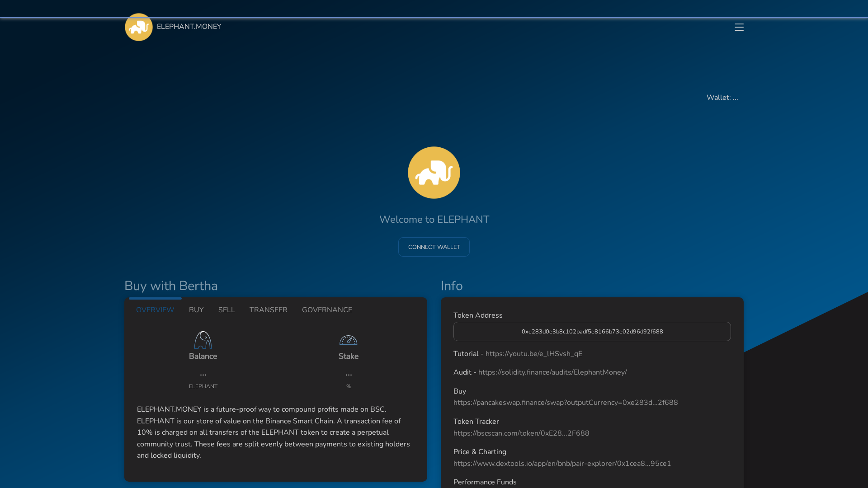Click the Price & Charting label
868x488 pixels.
tap(480, 452)
